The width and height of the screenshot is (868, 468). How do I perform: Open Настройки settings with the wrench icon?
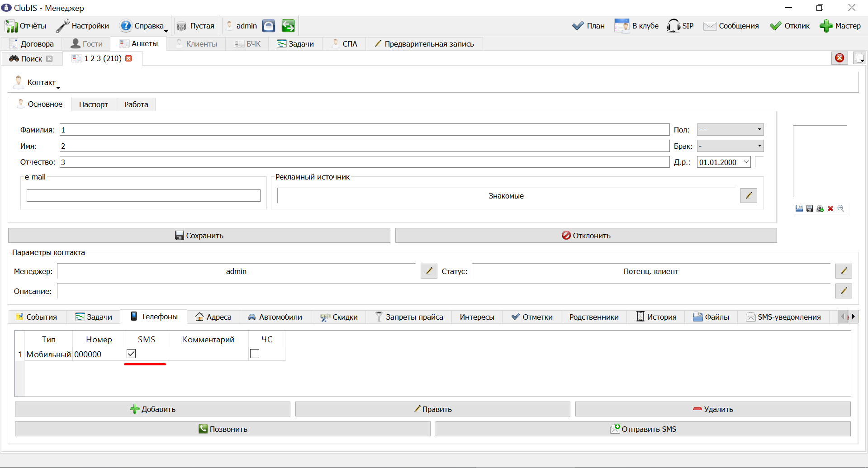(x=63, y=26)
